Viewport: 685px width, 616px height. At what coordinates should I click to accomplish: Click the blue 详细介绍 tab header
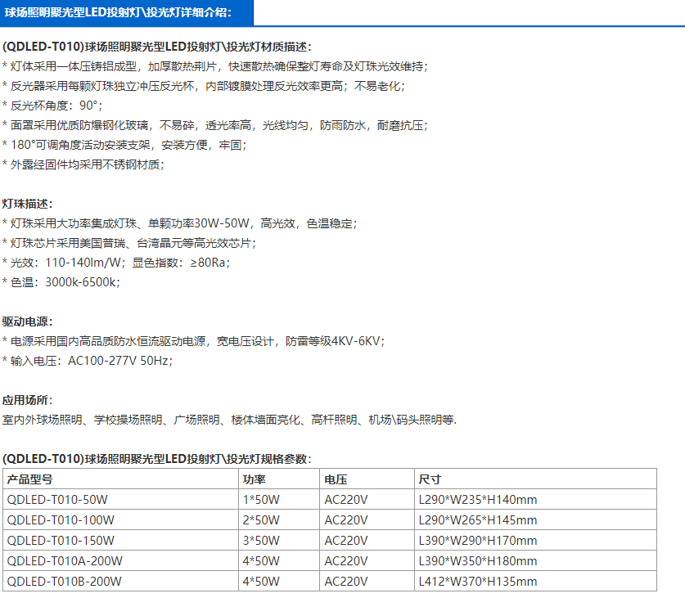126,12
